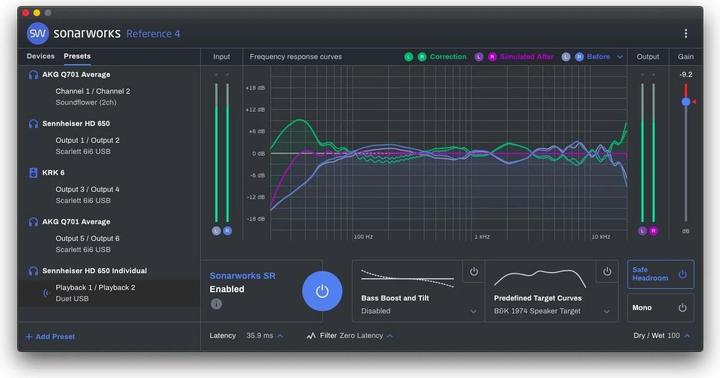Click the blue Gain slider handle

686,102
